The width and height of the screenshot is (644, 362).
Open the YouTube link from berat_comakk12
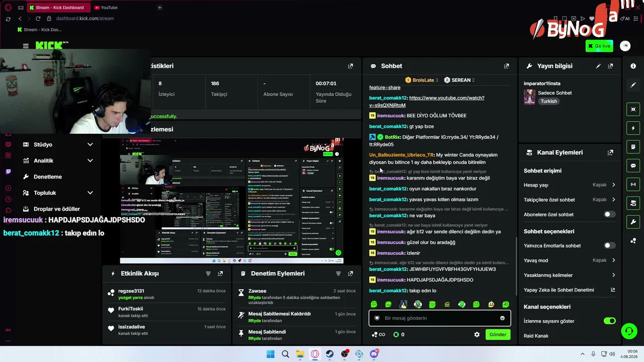(427, 102)
